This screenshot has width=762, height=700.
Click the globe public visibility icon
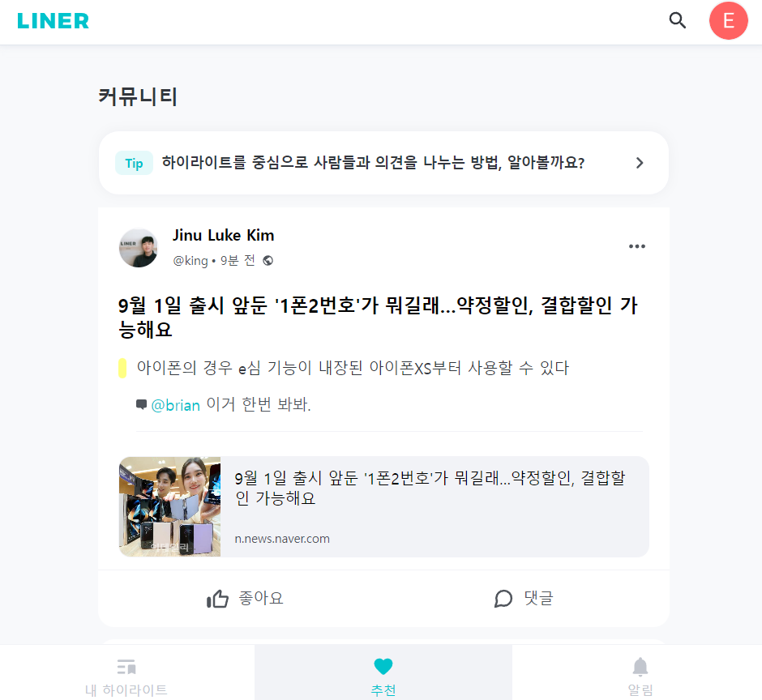pyautogui.click(x=268, y=261)
